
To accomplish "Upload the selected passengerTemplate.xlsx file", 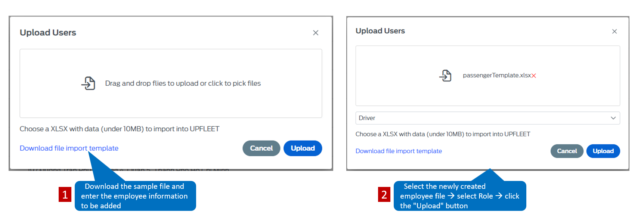I will (x=603, y=151).
